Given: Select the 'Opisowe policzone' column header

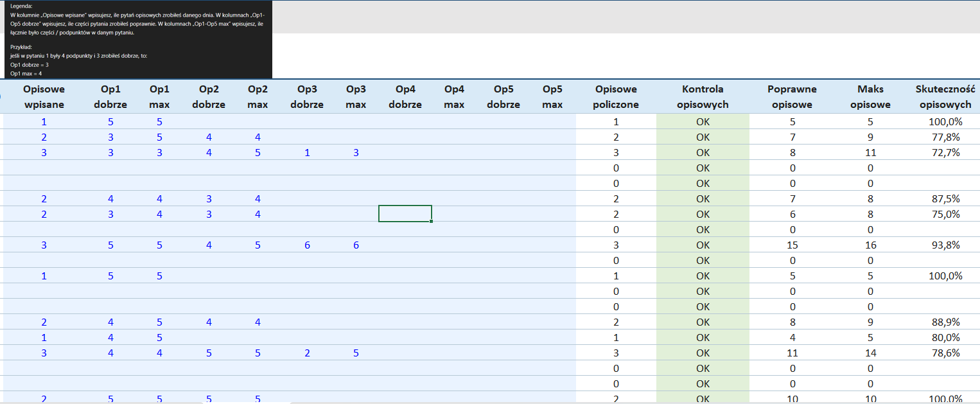Looking at the screenshot, I should click(617, 96).
